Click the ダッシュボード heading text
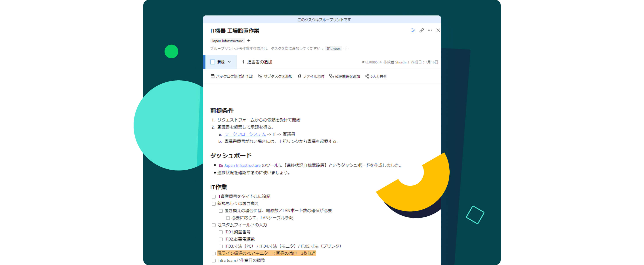Image resolution: width=644 pixels, height=265 pixels. click(x=231, y=155)
